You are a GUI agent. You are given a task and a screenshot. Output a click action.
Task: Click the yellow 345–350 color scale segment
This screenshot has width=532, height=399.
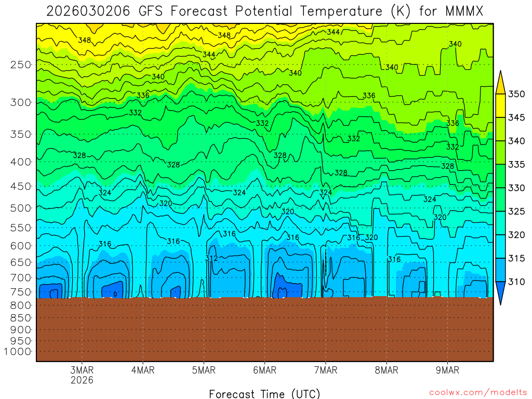(x=500, y=105)
